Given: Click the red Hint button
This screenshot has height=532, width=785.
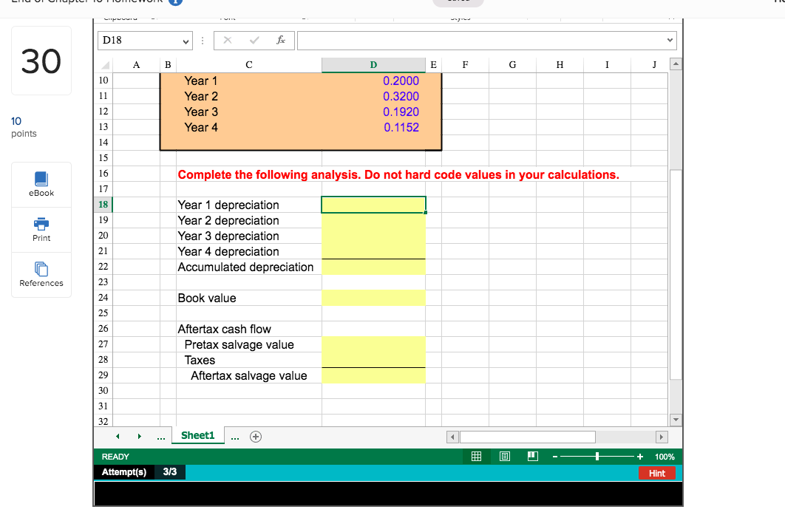Looking at the screenshot, I should (x=656, y=473).
